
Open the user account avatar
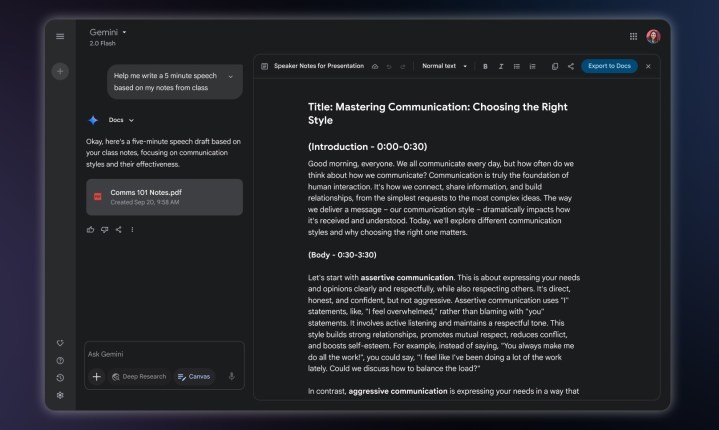coord(653,36)
